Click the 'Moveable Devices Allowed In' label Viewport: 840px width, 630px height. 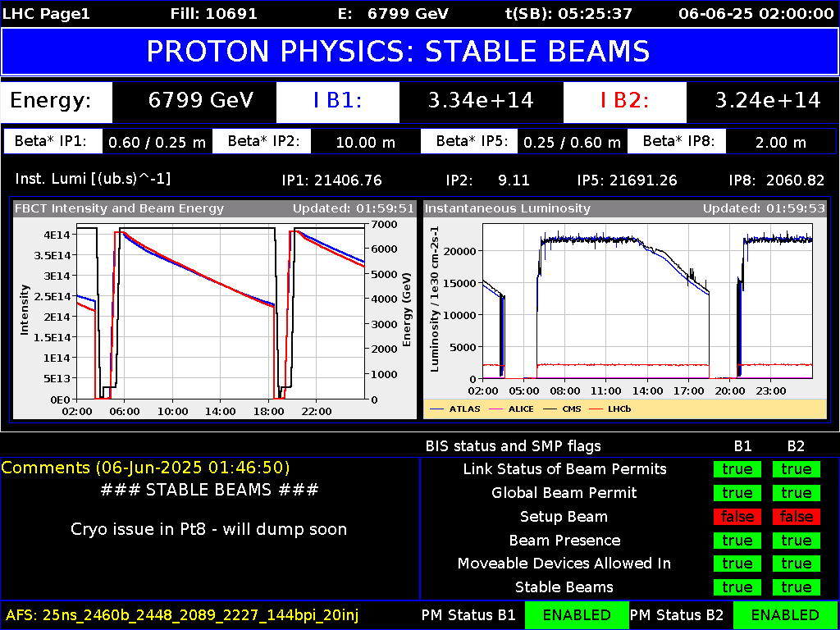pyautogui.click(x=564, y=564)
